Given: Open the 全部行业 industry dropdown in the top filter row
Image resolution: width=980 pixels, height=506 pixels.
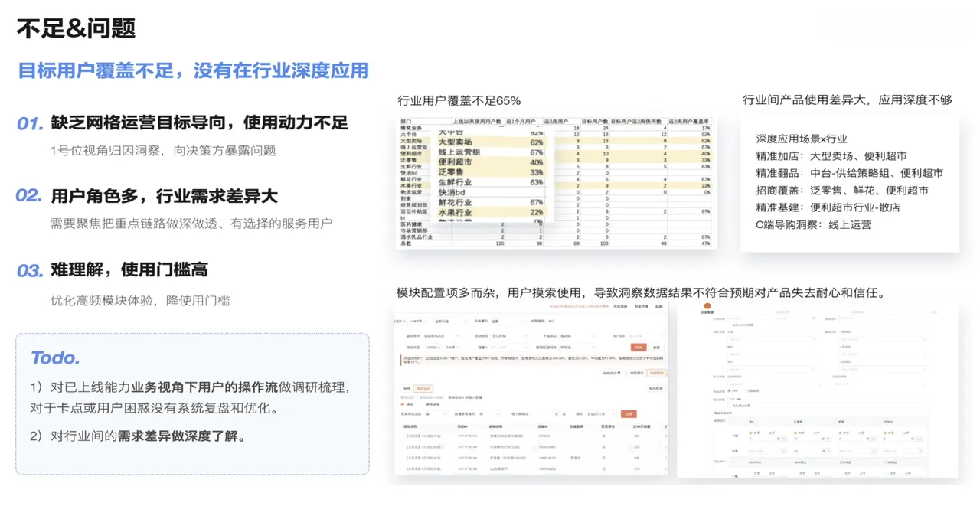Looking at the screenshot, I should coord(450,321).
